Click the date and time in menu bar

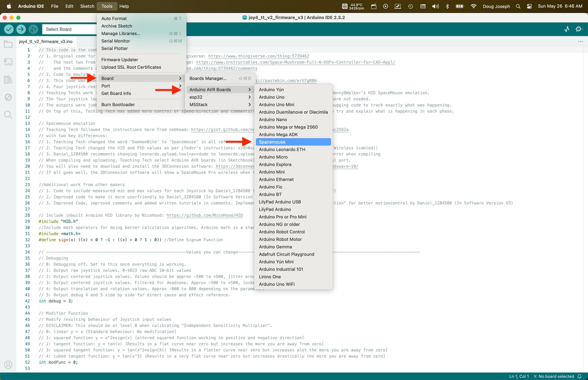(560, 6)
